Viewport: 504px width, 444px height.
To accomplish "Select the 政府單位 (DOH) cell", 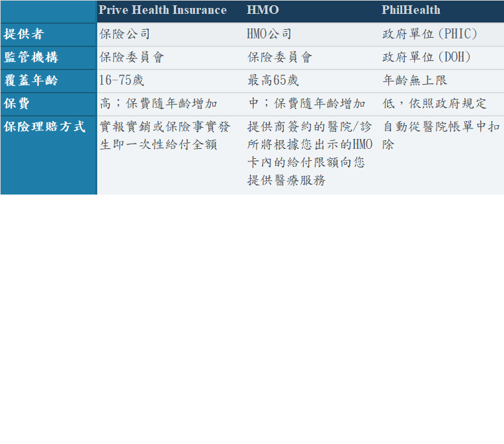I will click(x=427, y=58).
